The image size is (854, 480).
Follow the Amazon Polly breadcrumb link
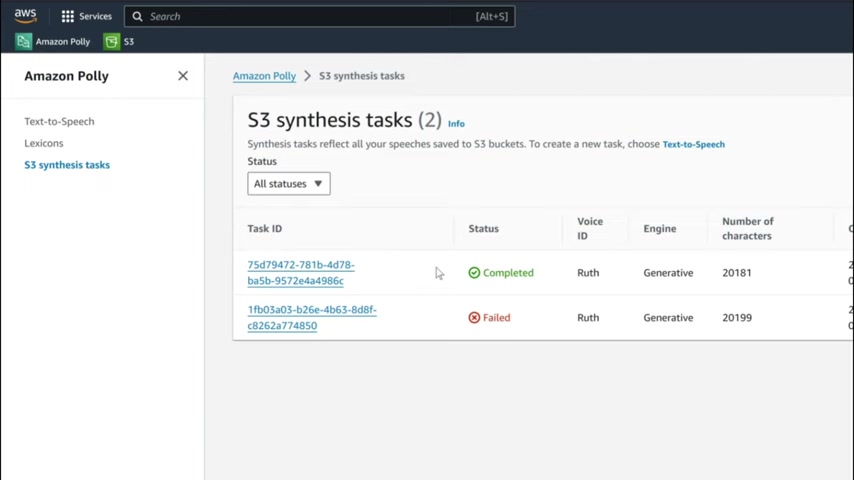[x=264, y=76]
